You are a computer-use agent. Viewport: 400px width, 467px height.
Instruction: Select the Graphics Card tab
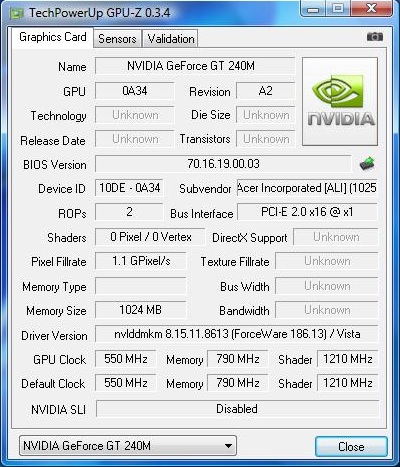click(53, 37)
